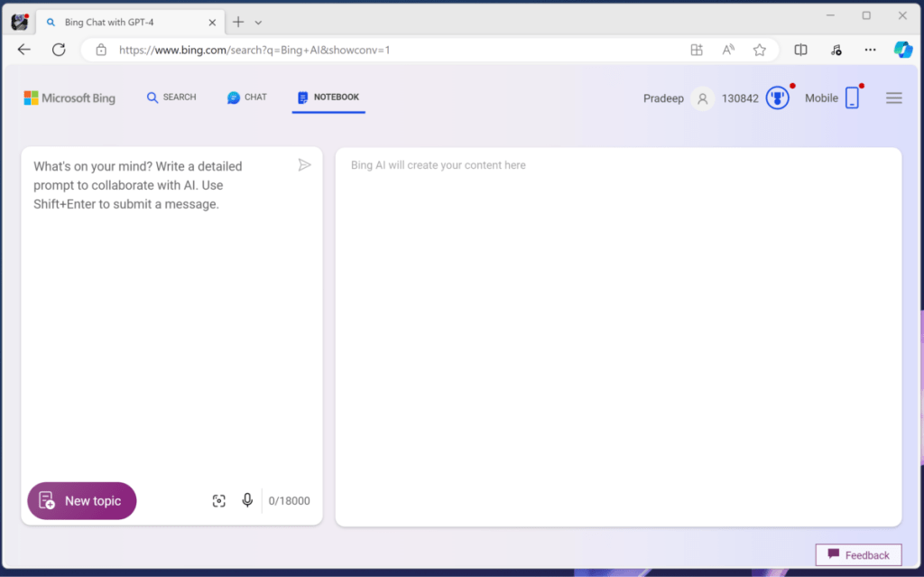Open the NOTEBOOK section
The image size is (924, 577).
(x=328, y=98)
